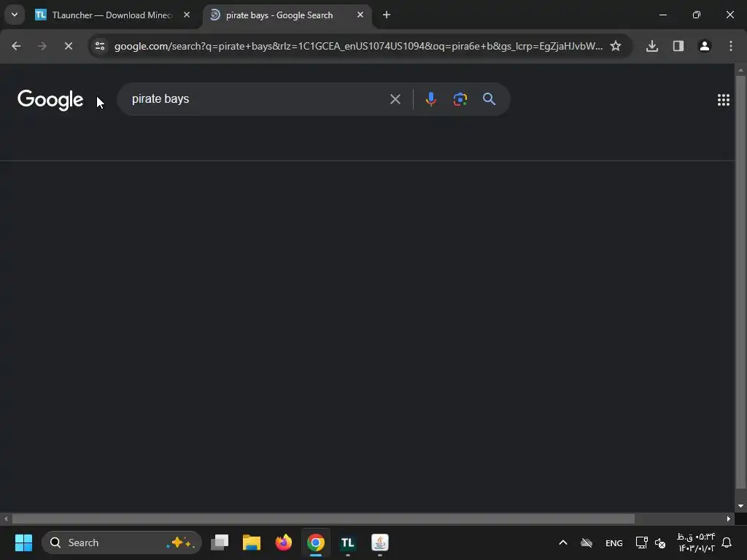
Task: Click the taskbar Search box
Action: pyautogui.click(x=122, y=542)
